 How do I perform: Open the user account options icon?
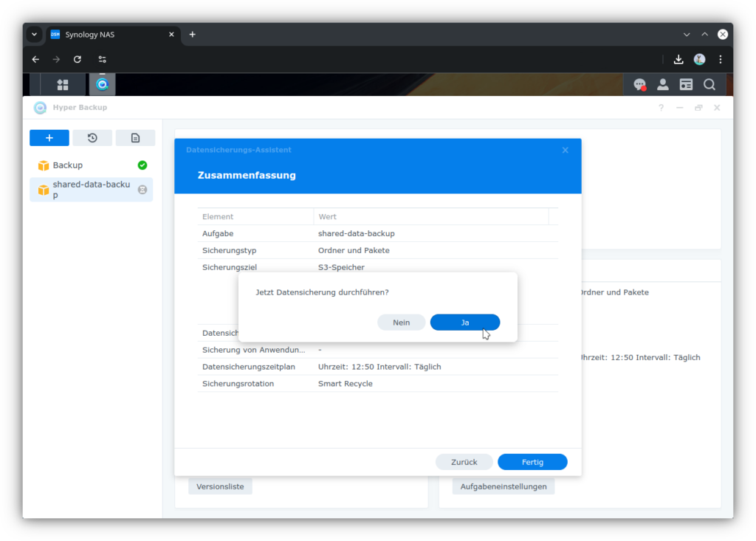click(663, 85)
